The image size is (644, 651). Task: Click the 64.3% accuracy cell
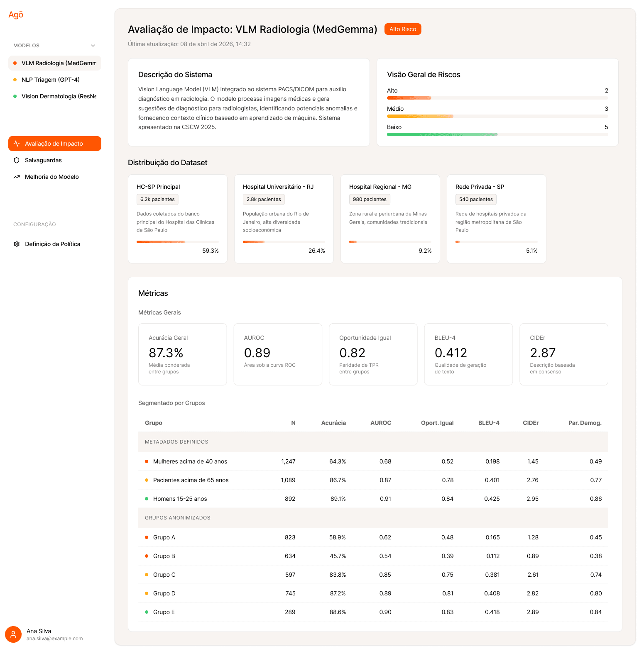338,461
